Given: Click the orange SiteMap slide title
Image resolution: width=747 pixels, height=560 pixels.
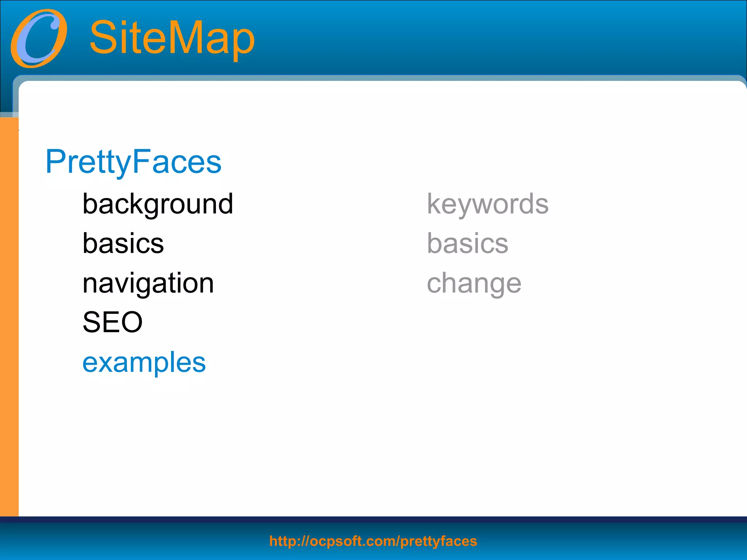Looking at the screenshot, I should [x=172, y=38].
